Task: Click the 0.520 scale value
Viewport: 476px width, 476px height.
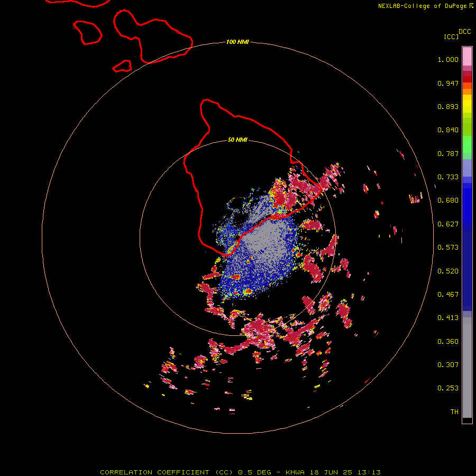Action: pyautogui.click(x=448, y=271)
